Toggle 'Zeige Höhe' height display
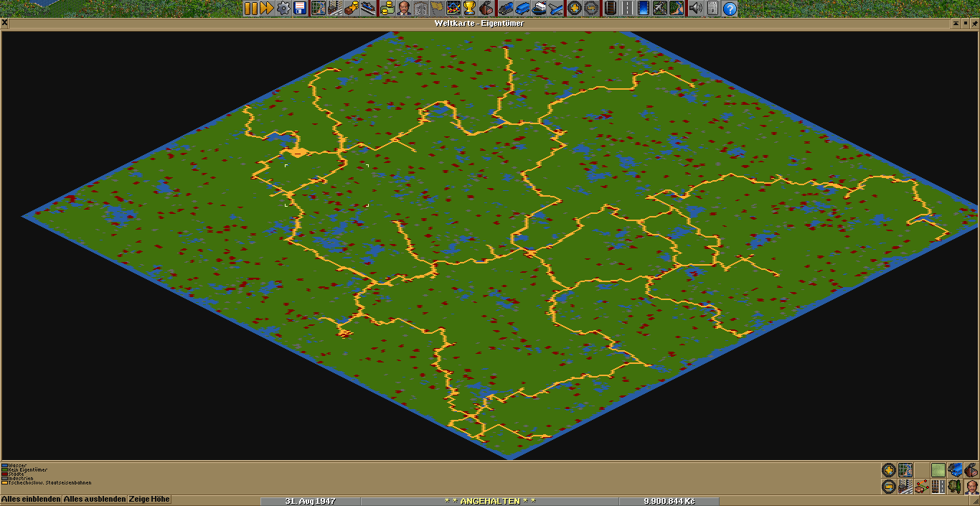This screenshot has height=506, width=980. coord(149,500)
